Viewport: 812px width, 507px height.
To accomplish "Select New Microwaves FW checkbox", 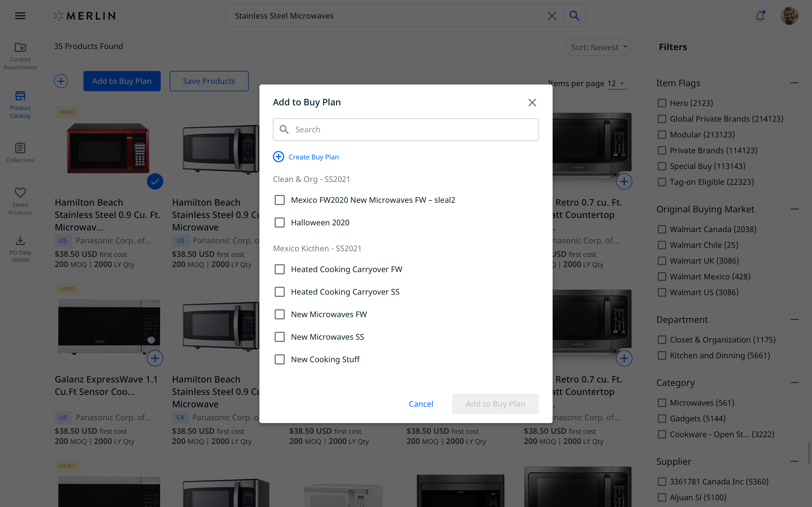I will point(279,314).
